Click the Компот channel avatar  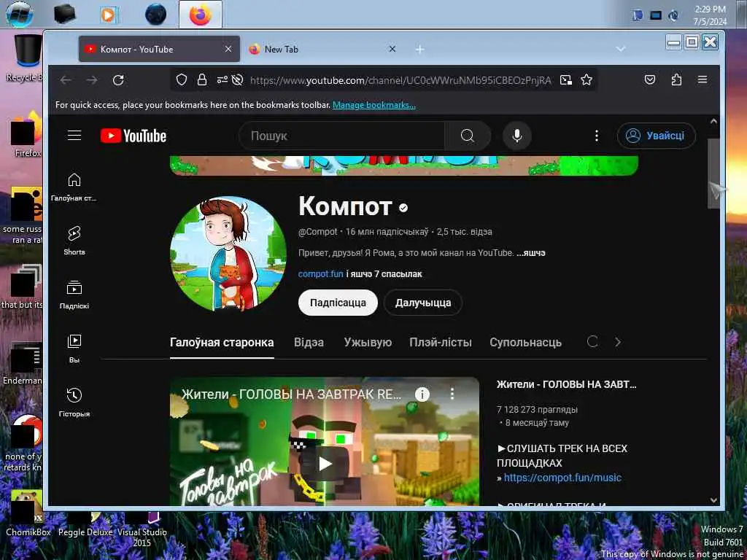[x=228, y=254]
